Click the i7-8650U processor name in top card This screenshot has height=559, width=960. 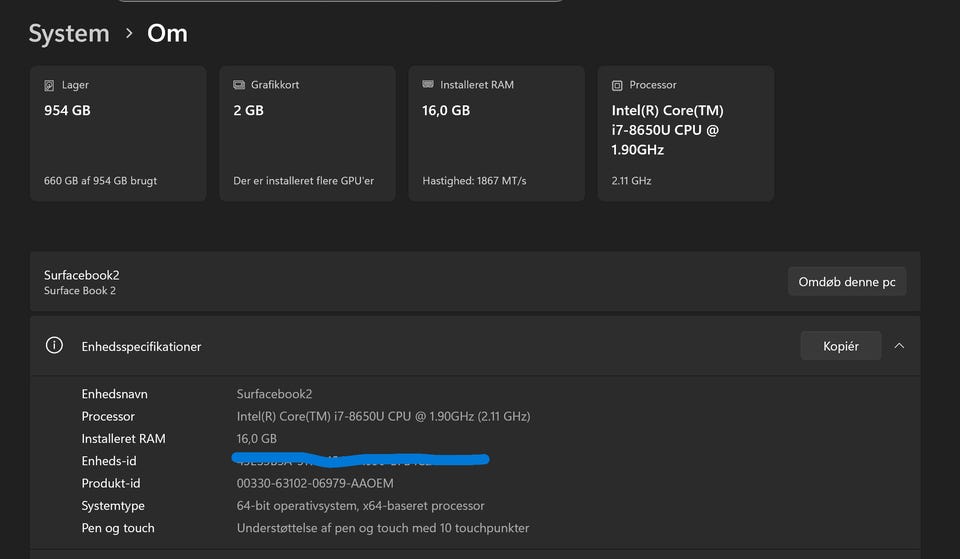point(666,130)
